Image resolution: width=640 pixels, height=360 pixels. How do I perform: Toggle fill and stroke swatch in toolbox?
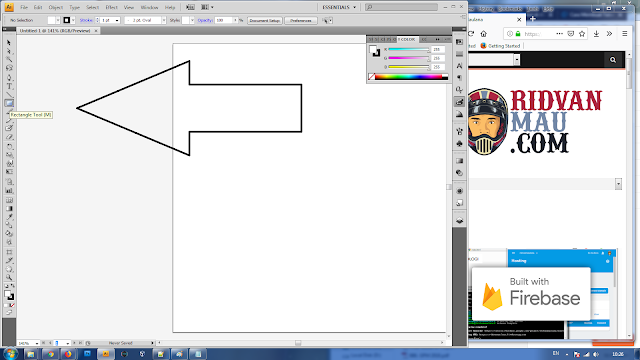(x=9, y=295)
